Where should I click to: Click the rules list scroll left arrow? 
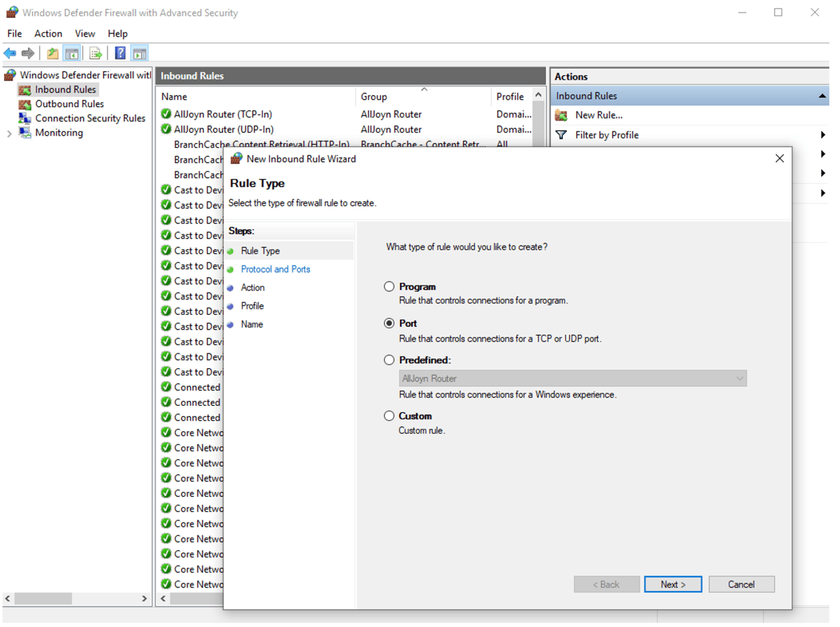163,599
